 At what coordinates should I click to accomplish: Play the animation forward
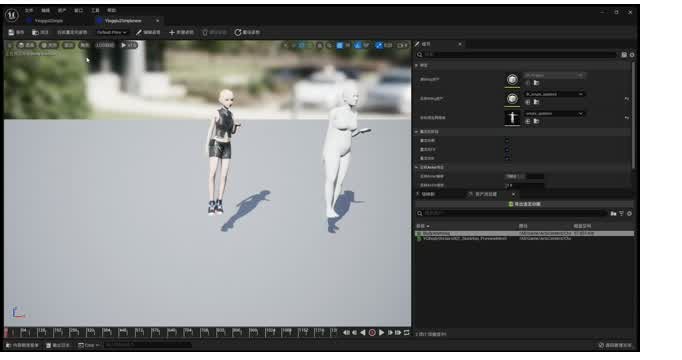tap(381, 333)
